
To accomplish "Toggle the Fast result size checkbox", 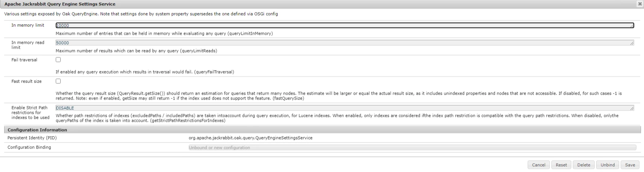I will click(58, 81).
